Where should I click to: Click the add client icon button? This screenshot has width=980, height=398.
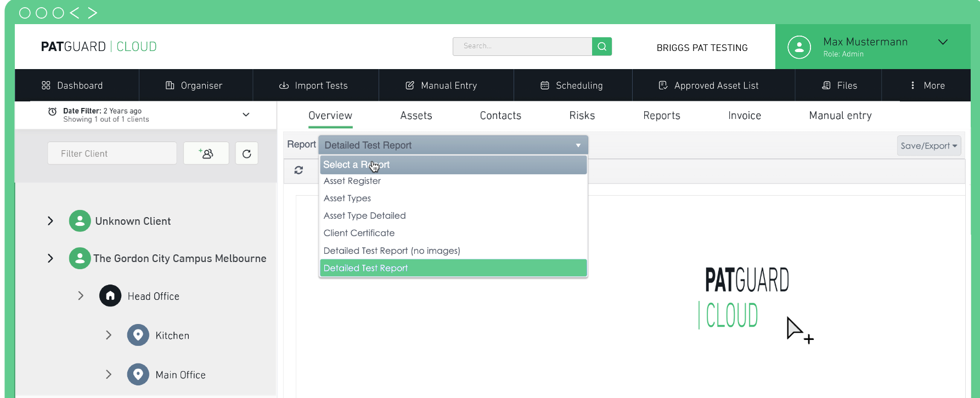(206, 153)
